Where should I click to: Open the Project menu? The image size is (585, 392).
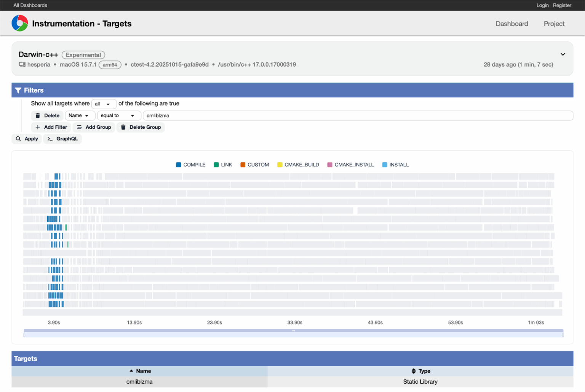coord(554,23)
